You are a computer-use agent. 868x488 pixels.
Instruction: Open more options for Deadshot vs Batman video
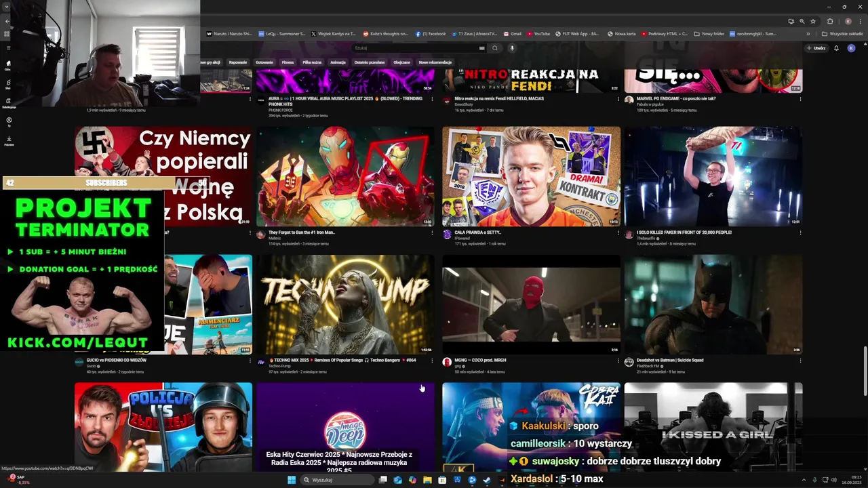[x=800, y=361]
